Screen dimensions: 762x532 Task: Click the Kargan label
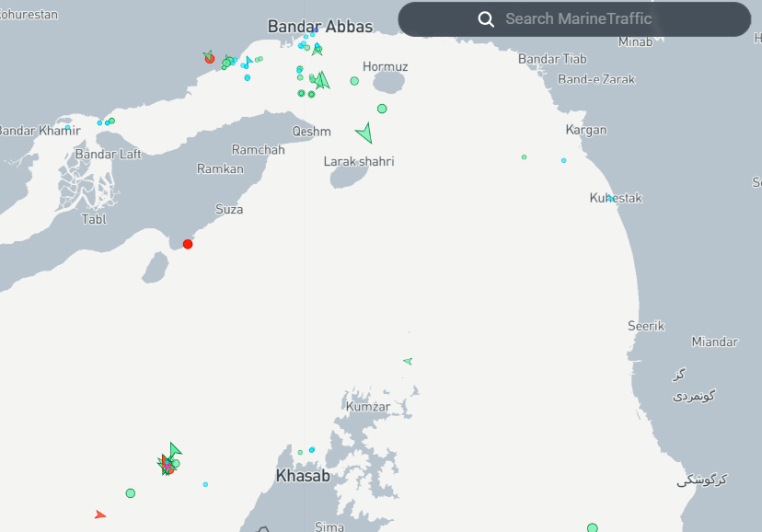[x=586, y=130]
